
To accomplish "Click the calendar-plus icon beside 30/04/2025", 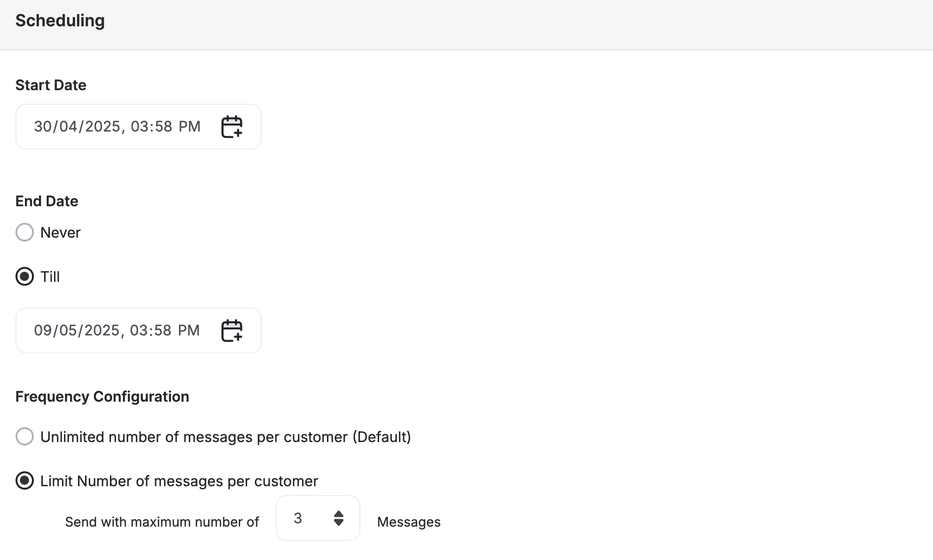I will 232,126.
